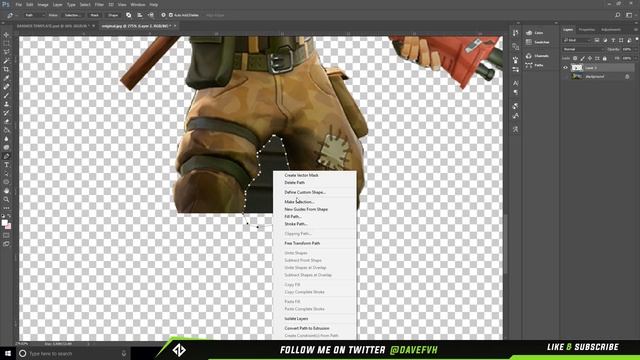This screenshot has width=640, height=360.
Task: Select the Move tool
Action: pos(7,35)
